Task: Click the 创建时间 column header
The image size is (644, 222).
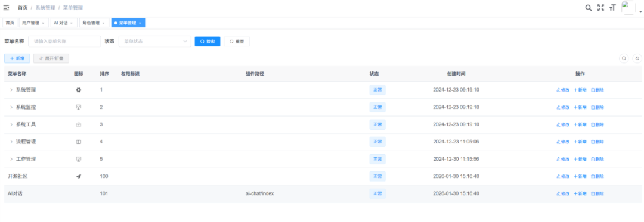Action: [x=456, y=74]
